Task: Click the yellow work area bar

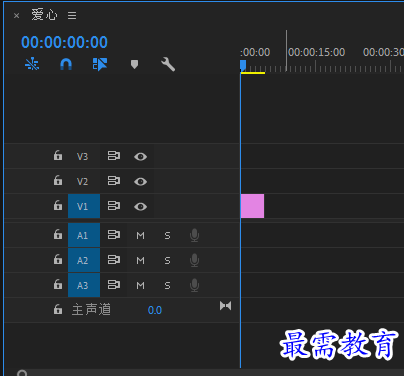Action: (253, 73)
